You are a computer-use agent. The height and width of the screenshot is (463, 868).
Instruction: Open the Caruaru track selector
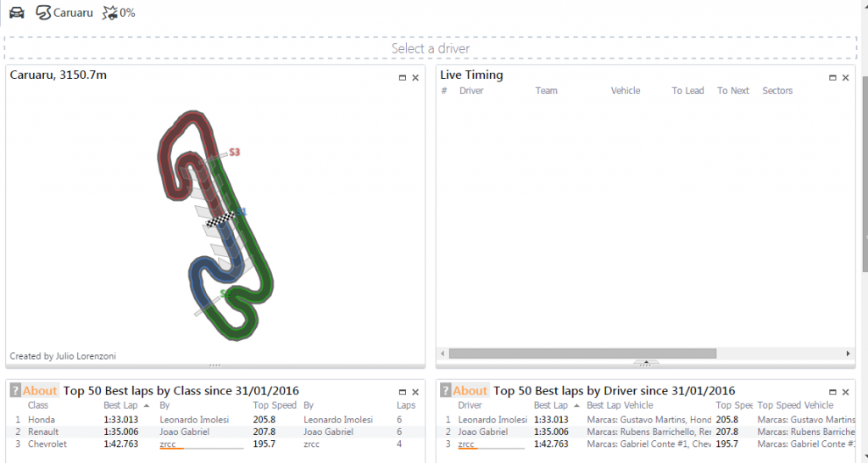[x=64, y=12]
